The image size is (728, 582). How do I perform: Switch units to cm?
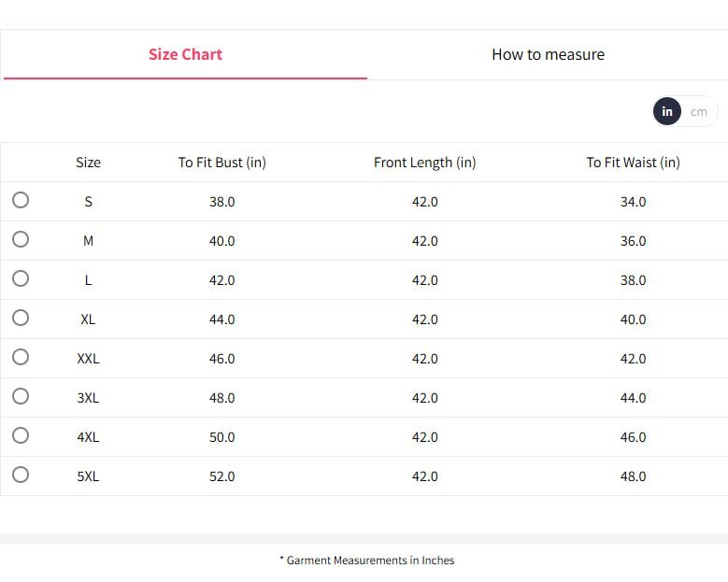(x=699, y=111)
